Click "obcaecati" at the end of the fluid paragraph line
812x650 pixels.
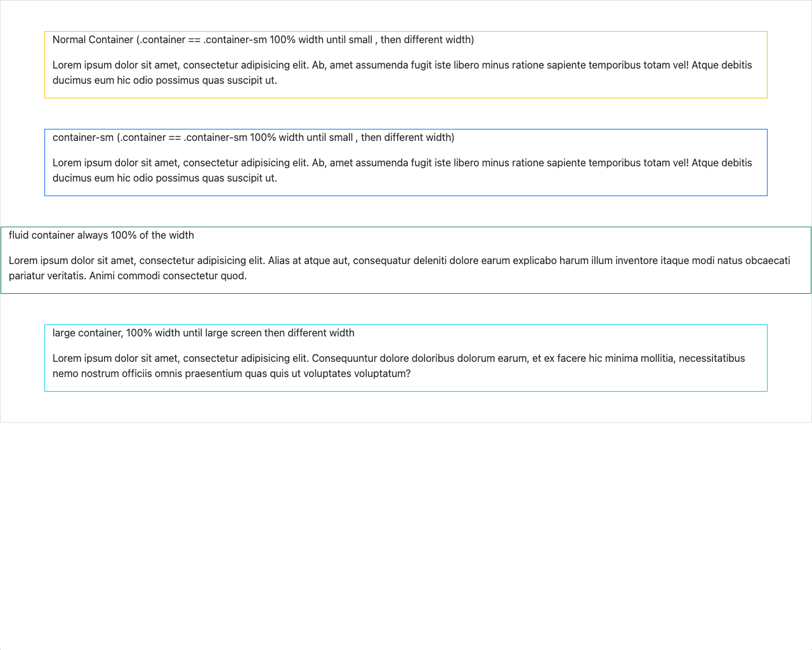(768, 261)
